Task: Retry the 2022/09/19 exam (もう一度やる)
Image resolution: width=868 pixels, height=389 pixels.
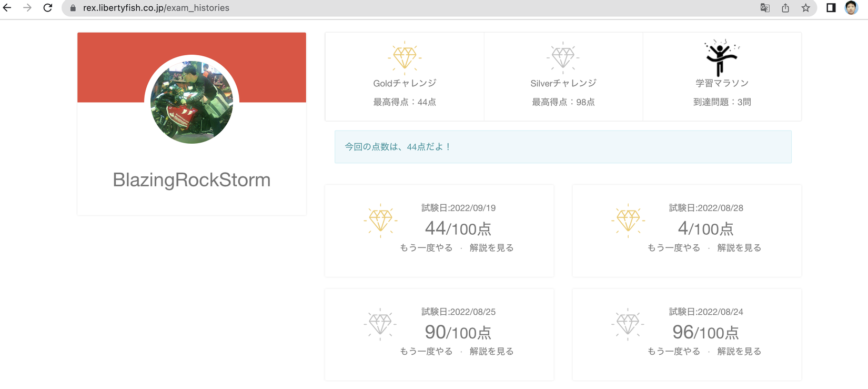Action: point(426,248)
